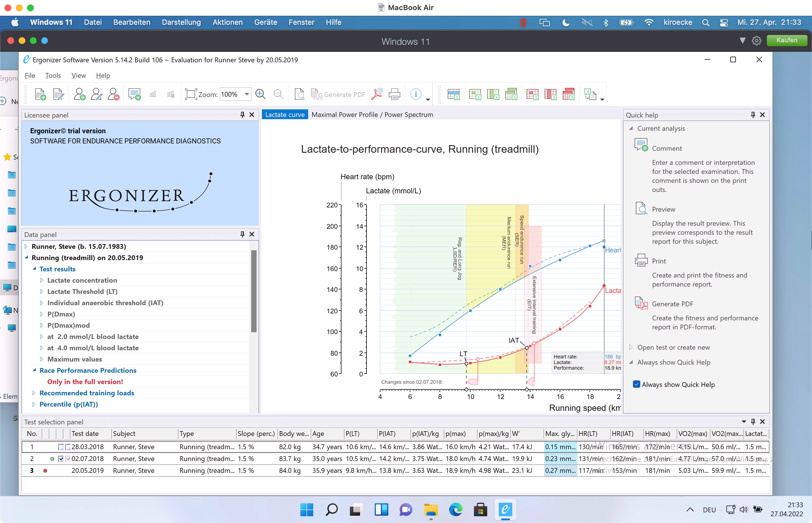This screenshot has width=812, height=523.
Task: Pin the Licensee panel
Action: (x=242, y=115)
